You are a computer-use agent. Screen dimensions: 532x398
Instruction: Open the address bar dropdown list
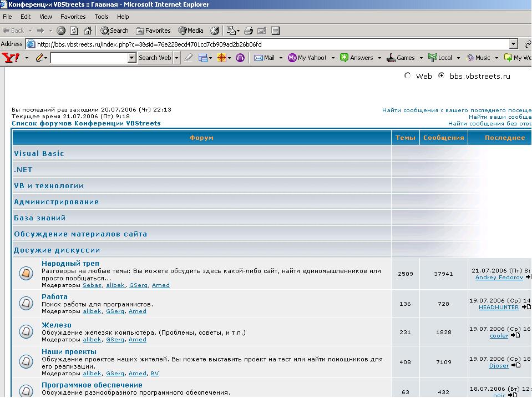coord(514,44)
